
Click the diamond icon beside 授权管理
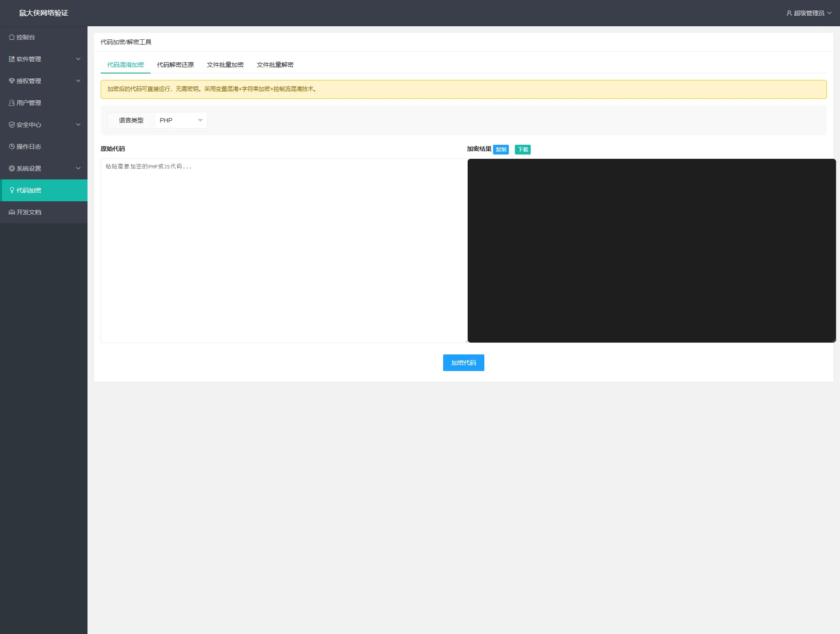click(x=12, y=81)
